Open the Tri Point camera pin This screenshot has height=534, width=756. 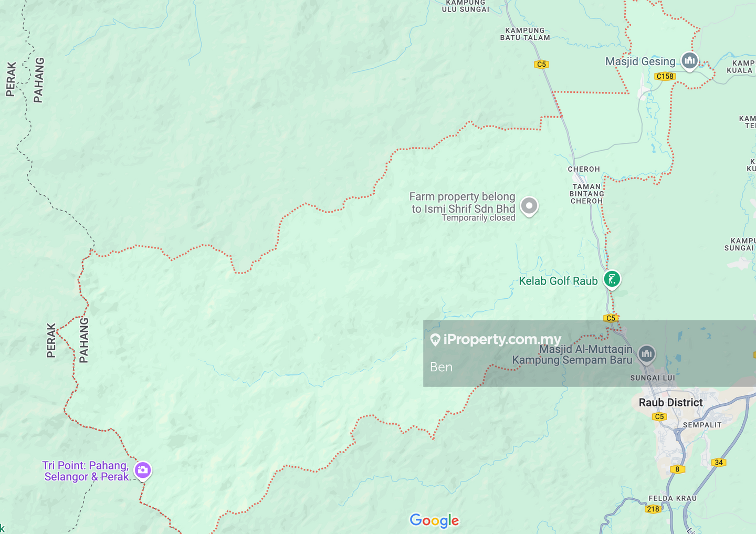coord(142,470)
